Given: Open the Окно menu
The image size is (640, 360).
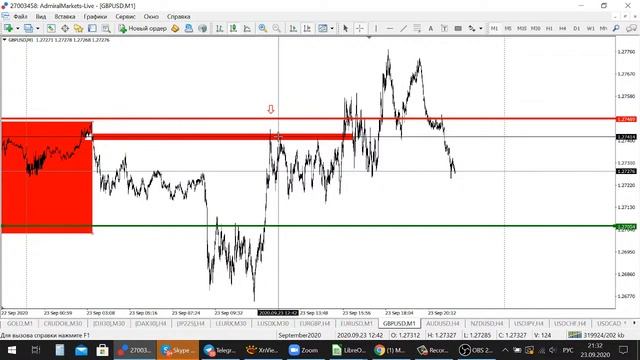Looking at the screenshot, I should coord(151,17).
